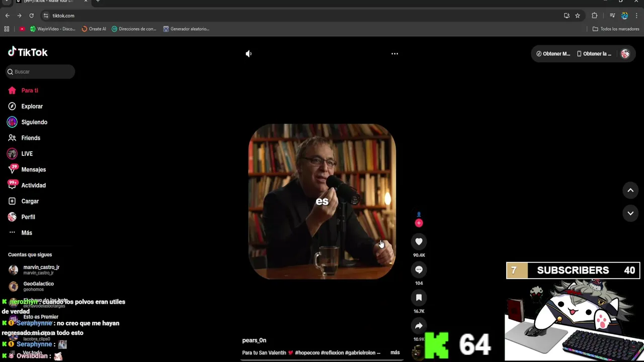Image resolution: width=644 pixels, height=362 pixels.
Task: Open the apps grid in the bookmarks bar
Action: [7, 29]
